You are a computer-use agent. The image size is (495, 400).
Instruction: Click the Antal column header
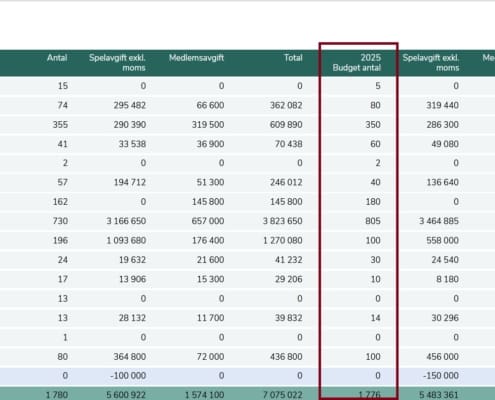pyautogui.click(x=57, y=58)
